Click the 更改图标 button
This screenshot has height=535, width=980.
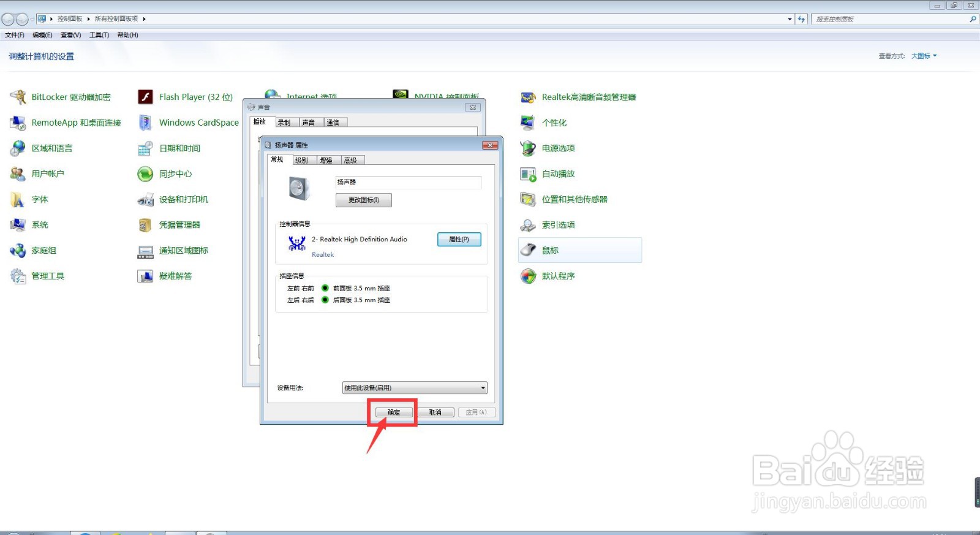tap(364, 200)
